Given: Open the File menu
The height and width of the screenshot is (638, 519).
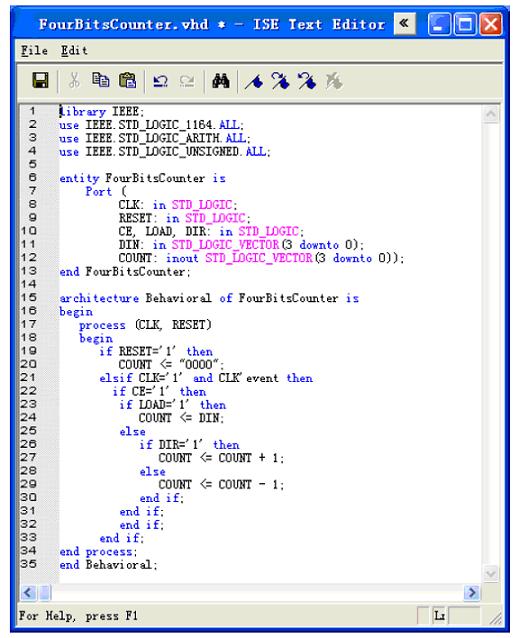Looking at the screenshot, I should [34, 50].
